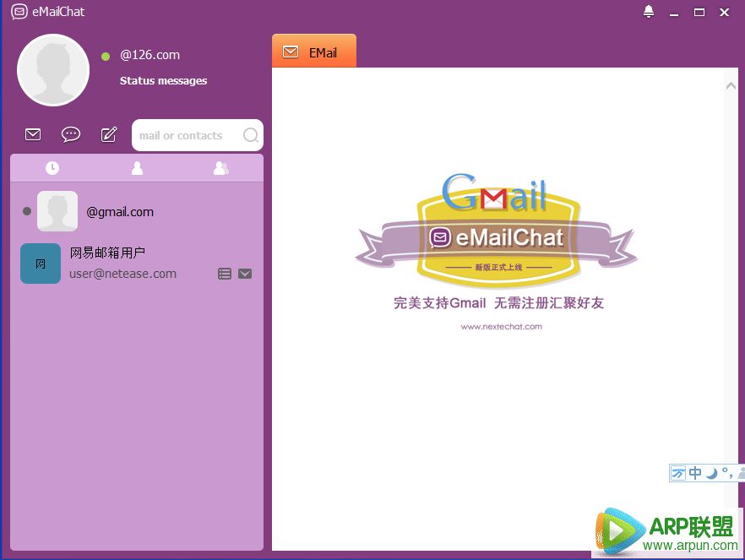Click the large profile avatar

53,70
